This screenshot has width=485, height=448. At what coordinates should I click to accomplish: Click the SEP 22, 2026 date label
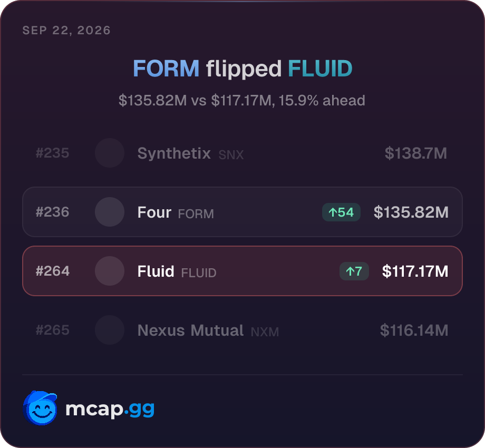[x=66, y=30]
